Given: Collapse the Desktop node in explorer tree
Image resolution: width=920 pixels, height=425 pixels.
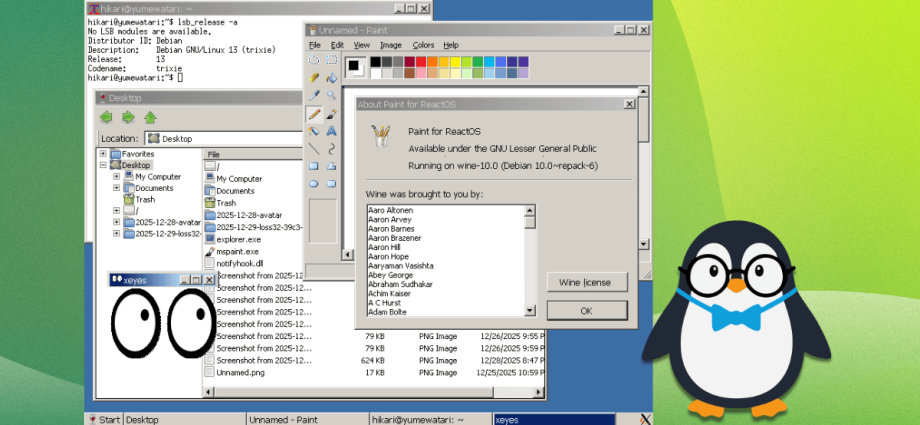Looking at the screenshot, I should click(103, 166).
